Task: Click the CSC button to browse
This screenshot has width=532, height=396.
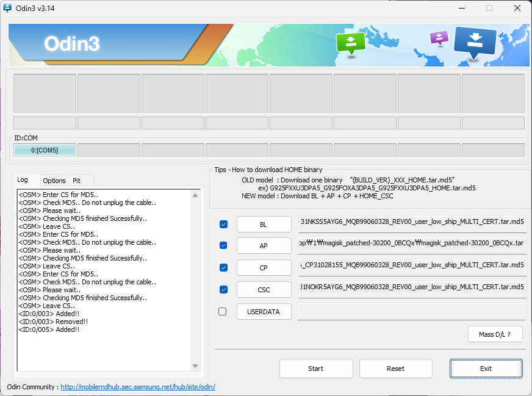Action: coord(264,290)
